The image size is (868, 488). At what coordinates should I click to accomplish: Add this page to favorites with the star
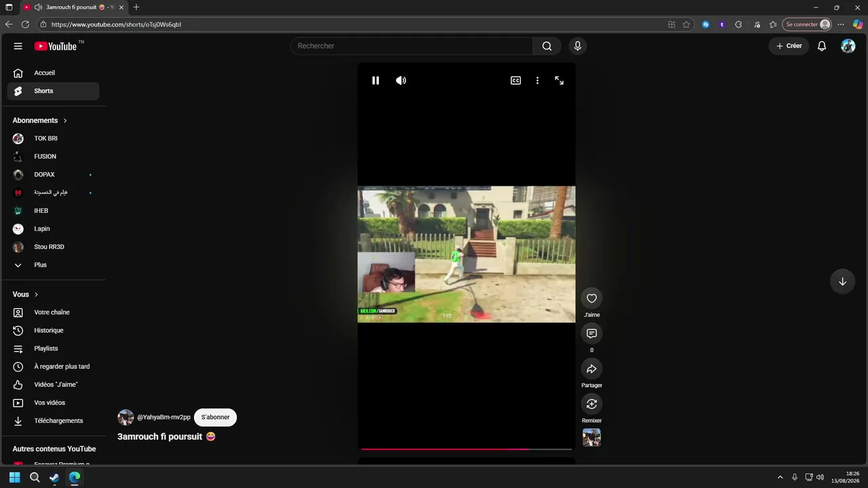pos(686,24)
